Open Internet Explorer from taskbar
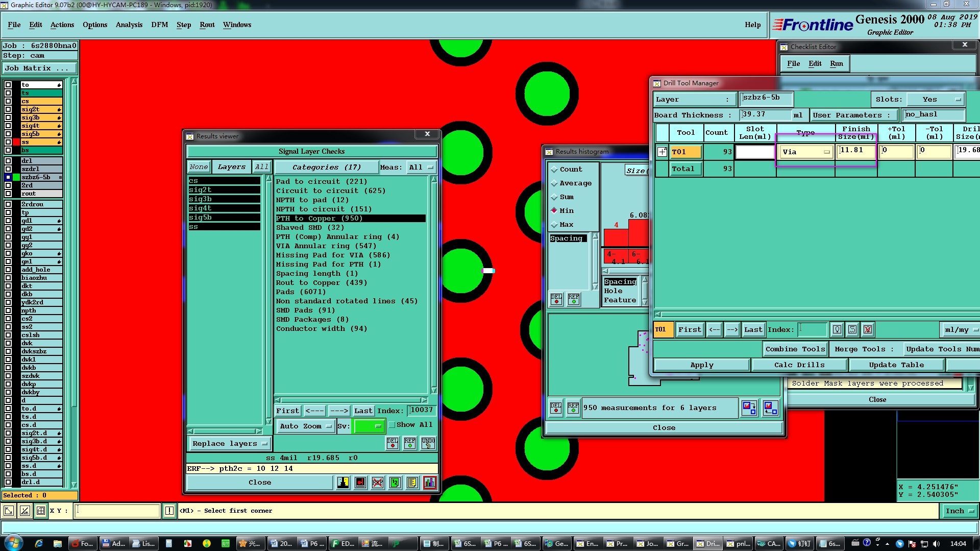This screenshot has width=980, height=551. click(39, 543)
